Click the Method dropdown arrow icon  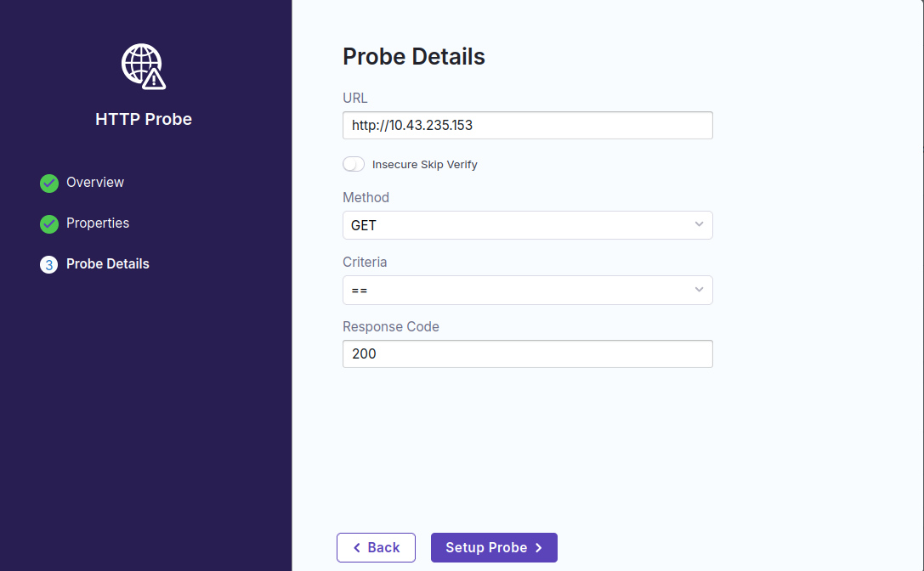[x=699, y=225]
